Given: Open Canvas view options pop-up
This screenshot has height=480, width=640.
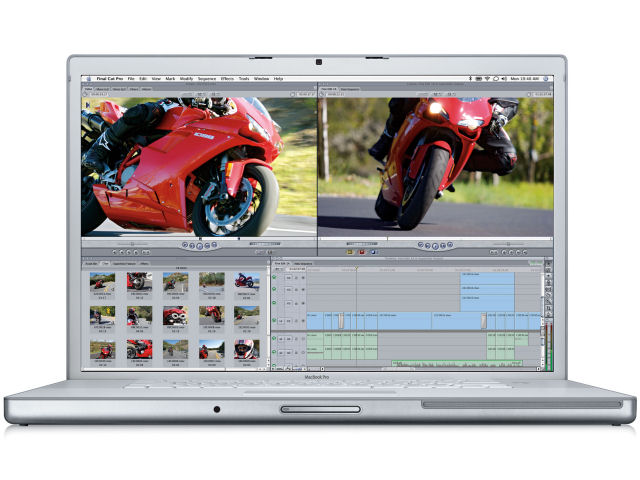Looking at the screenshot, I should [449, 94].
